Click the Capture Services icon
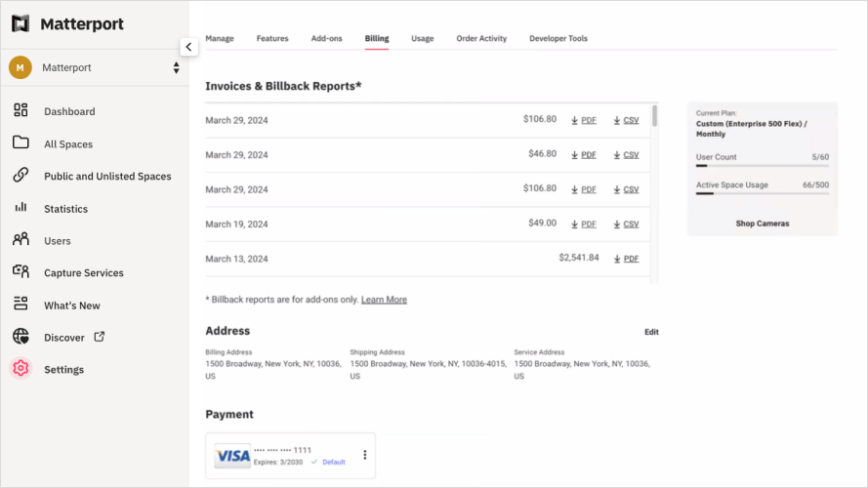Screen dimensions: 868x488 tap(21, 271)
